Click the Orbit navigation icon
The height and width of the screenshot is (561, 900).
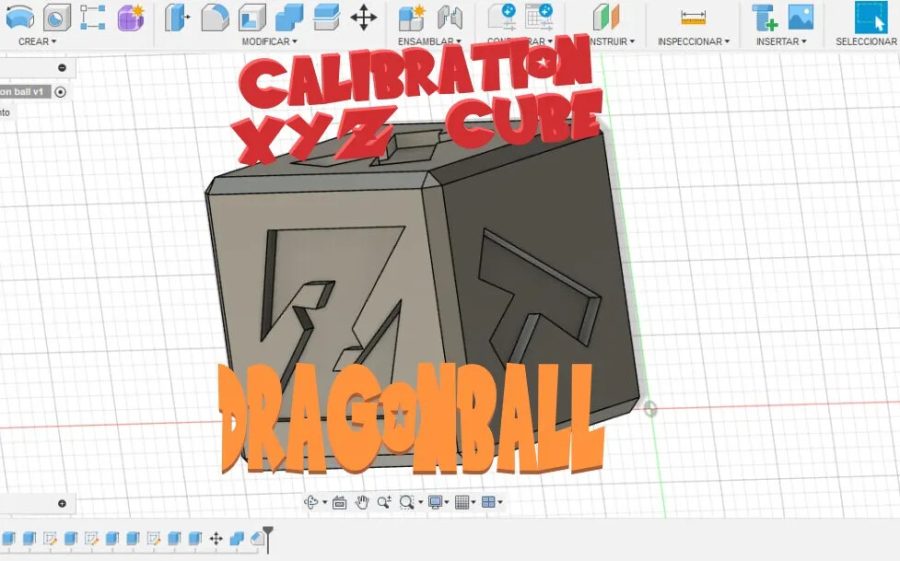(x=311, y=502)
